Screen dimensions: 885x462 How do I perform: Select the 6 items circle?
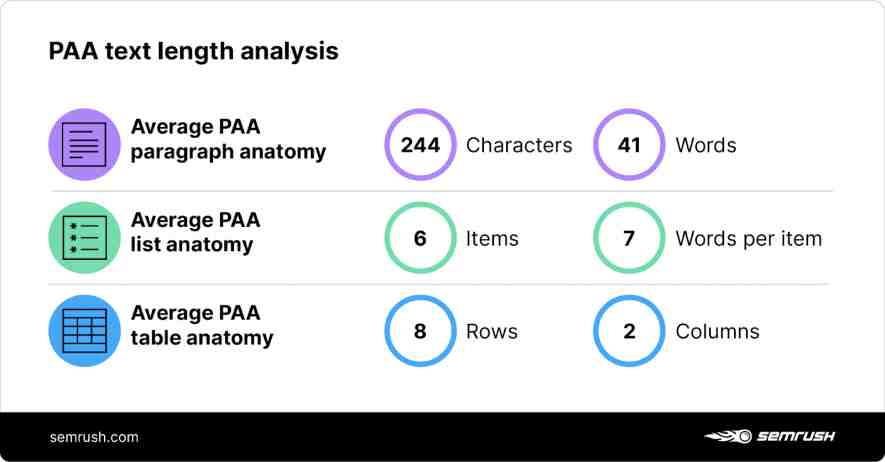[420, 237]
